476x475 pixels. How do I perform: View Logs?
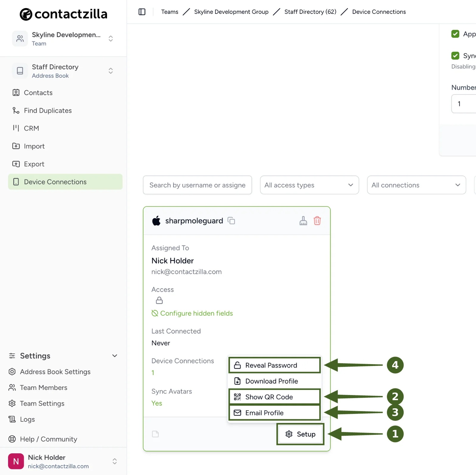click(22, 419)
